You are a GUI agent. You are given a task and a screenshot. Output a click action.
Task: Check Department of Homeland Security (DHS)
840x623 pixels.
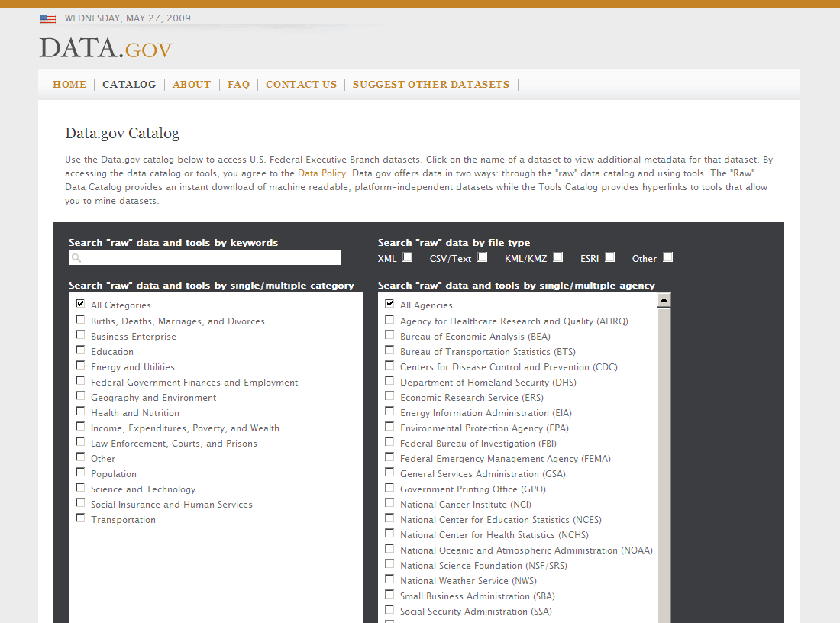click(390, 381)
